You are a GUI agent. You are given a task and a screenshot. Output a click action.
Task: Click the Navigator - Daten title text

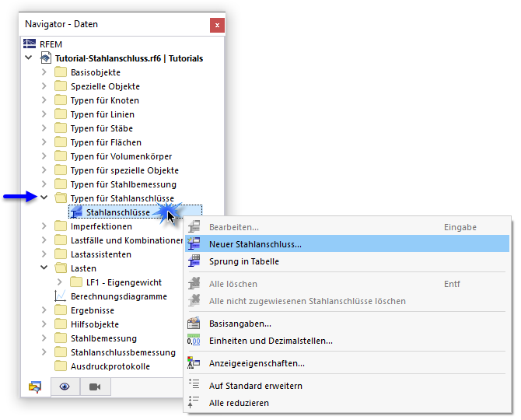[61, 24]
